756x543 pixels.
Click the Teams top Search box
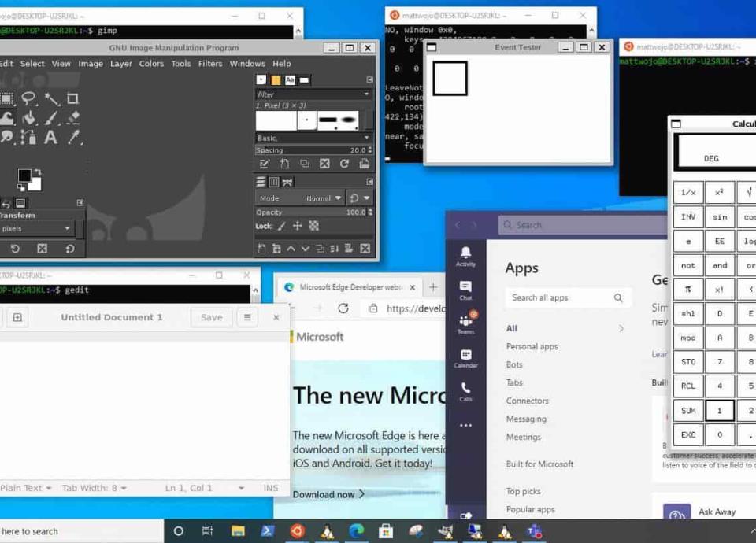coord(583,225)
